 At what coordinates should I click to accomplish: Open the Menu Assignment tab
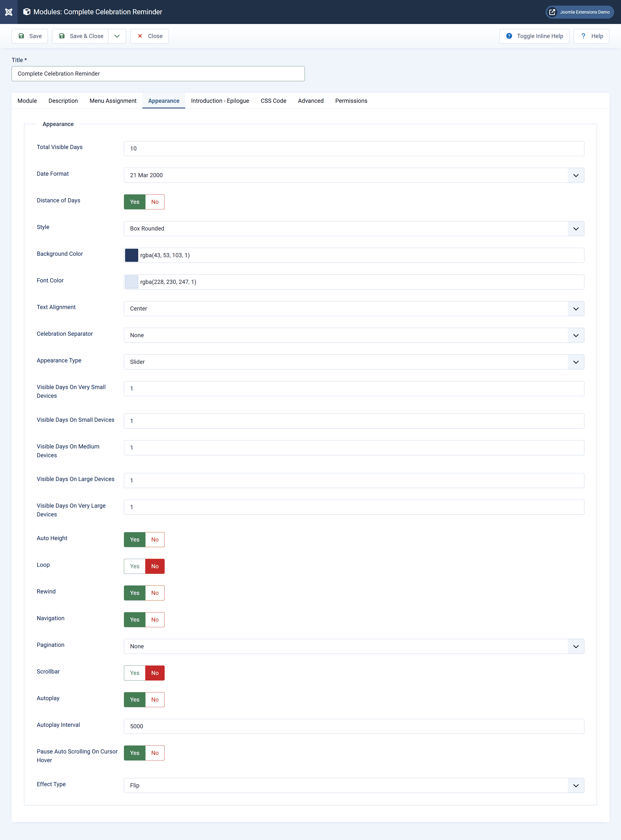click(x=113, y=101)
